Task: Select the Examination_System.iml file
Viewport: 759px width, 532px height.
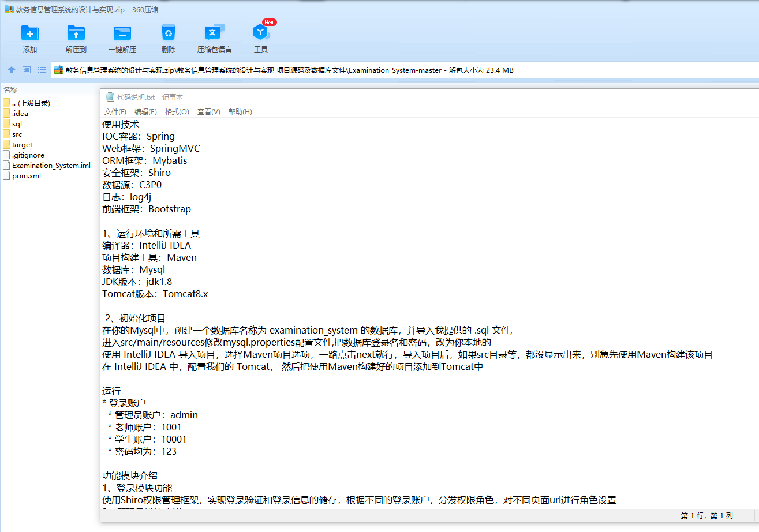Action: click(47, 166)
